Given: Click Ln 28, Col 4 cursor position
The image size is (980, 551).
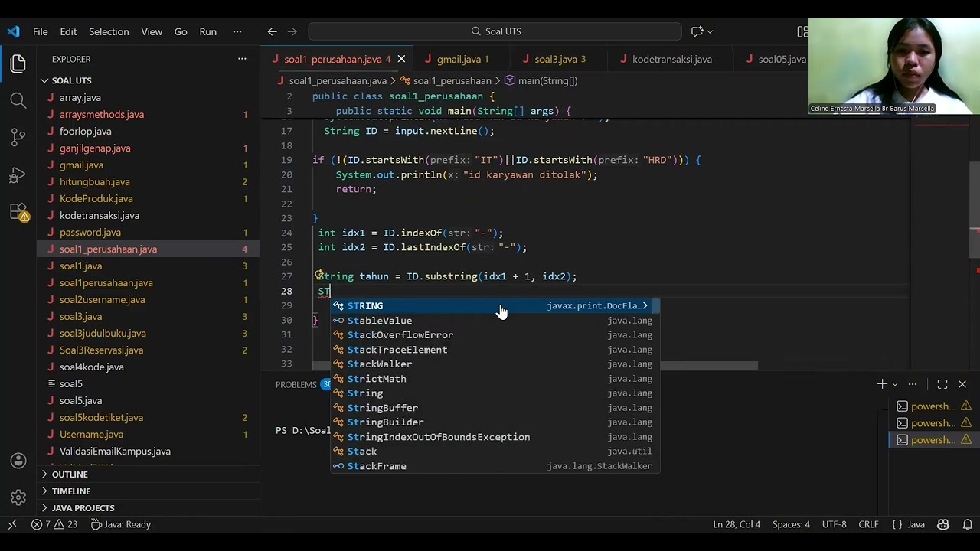Looking at the screenshot, I should click(737, 524).
